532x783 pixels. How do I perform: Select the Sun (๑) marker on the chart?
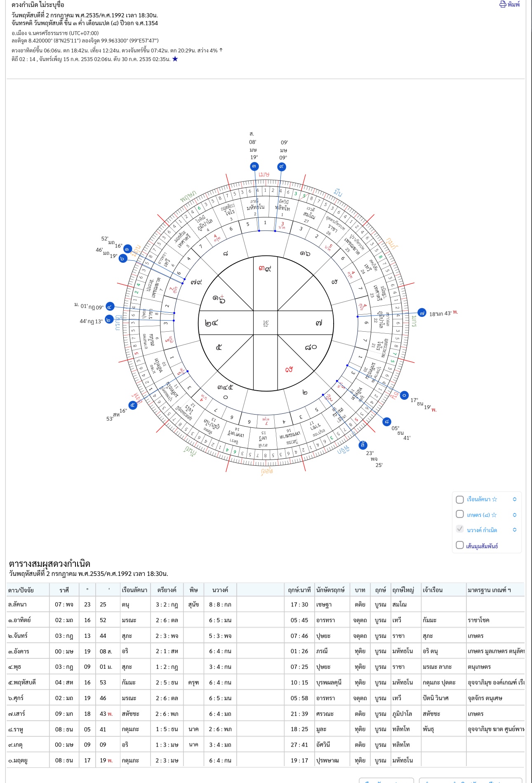pos(127,249)
